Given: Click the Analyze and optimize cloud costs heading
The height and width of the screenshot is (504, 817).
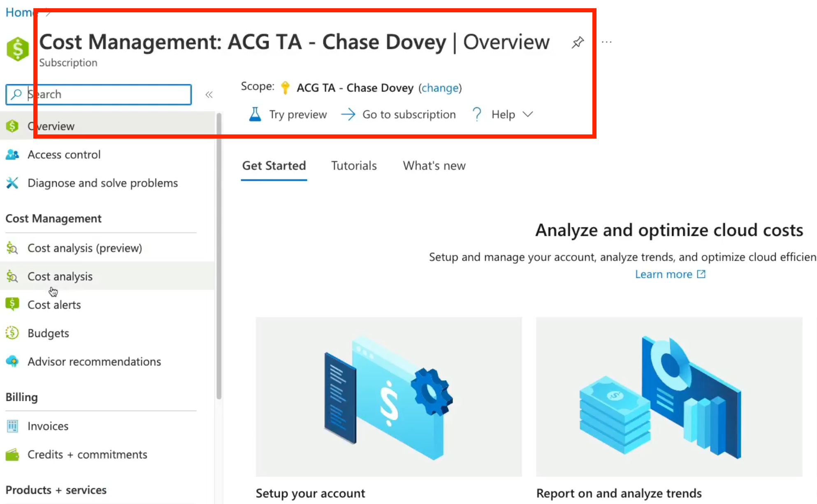Looking at the screenshot, I should point(669,230).
